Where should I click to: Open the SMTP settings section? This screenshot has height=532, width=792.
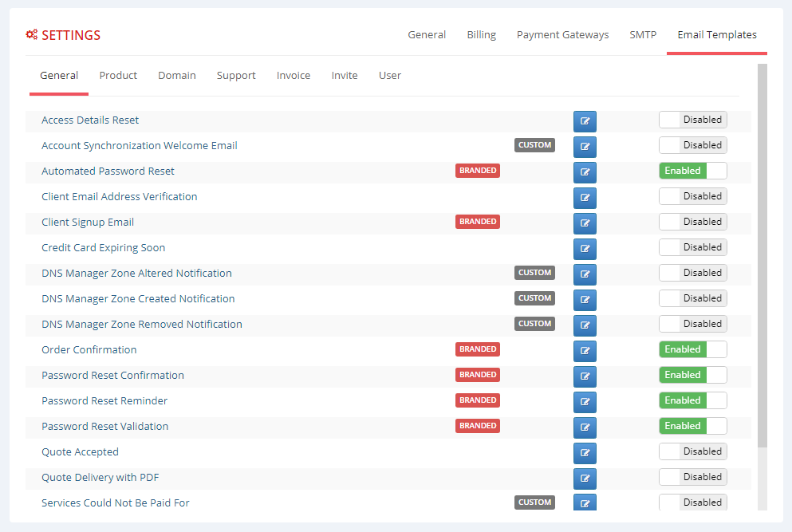click(643, 34)
